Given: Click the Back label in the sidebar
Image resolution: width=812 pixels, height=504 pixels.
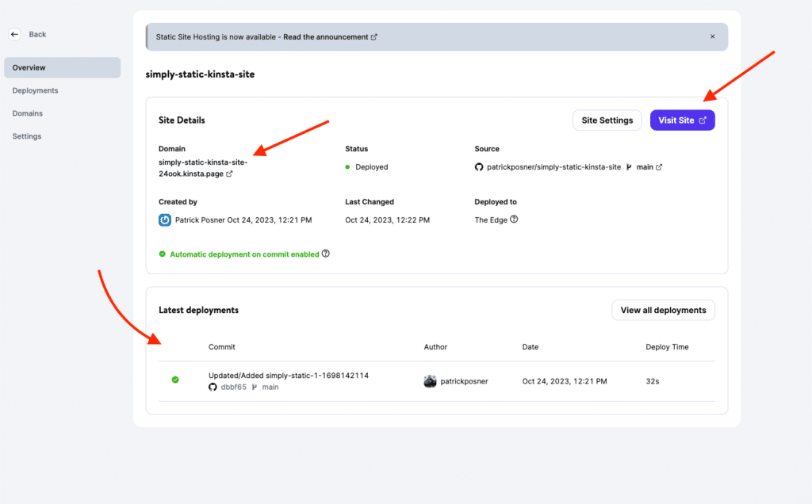Looking at the screenshot, I should tap(37, 34).
